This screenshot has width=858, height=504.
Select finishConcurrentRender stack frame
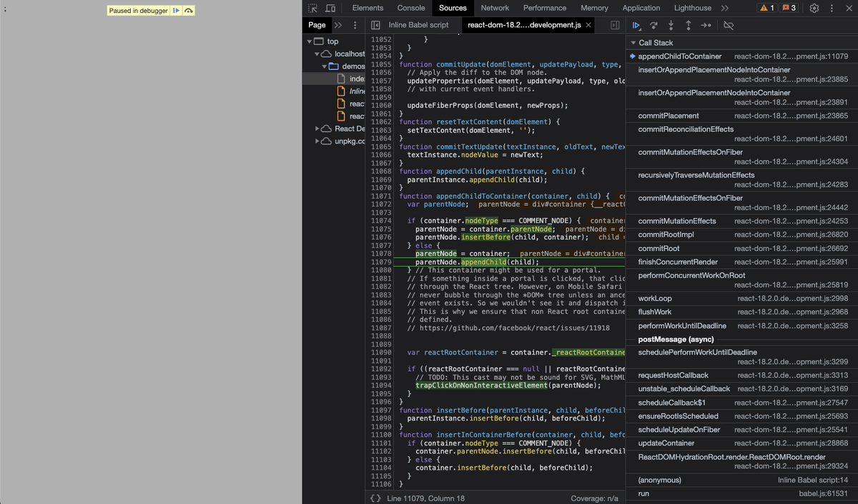click(x=741, y=262)
